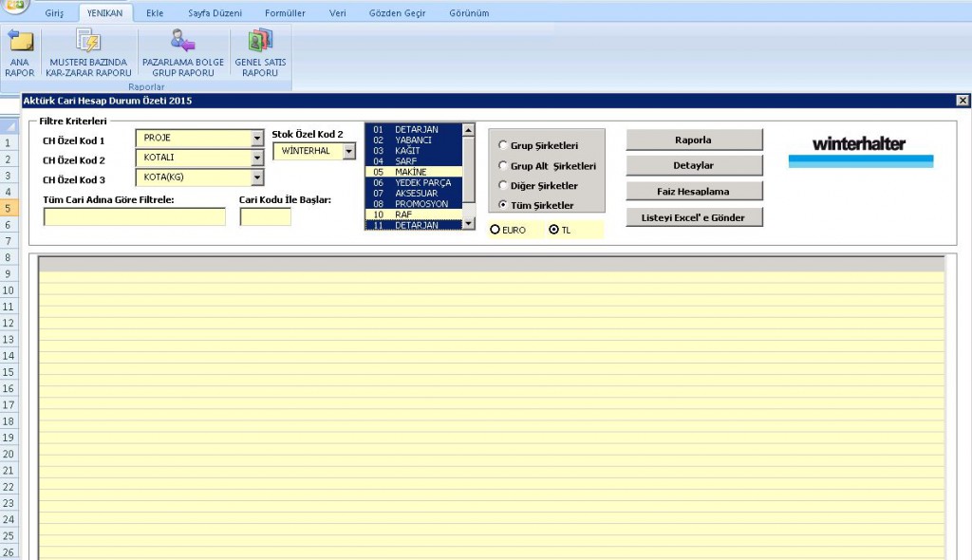
Task: Switch currency to EURO radio button
Action: (x=495, y=230)
